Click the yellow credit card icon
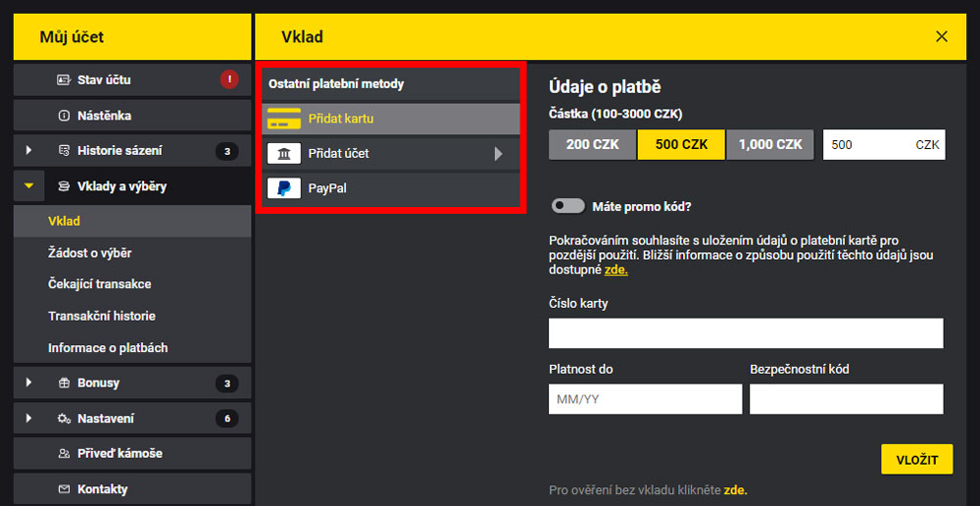Screen dimensions: 980x506 point(283,119)
